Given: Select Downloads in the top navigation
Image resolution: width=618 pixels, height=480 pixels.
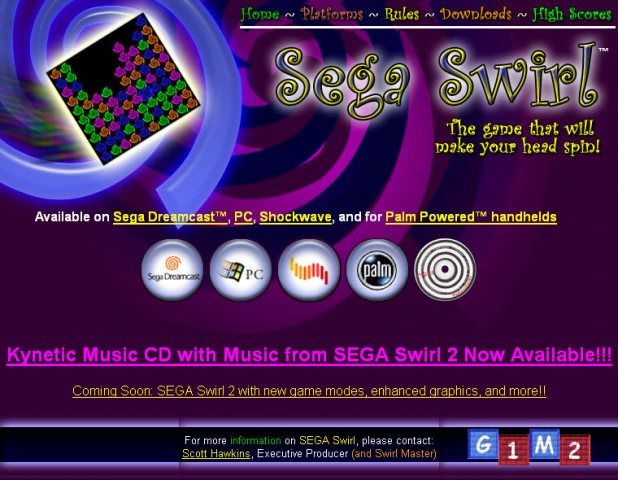Looking at the screenshot, I should (475, 14).
